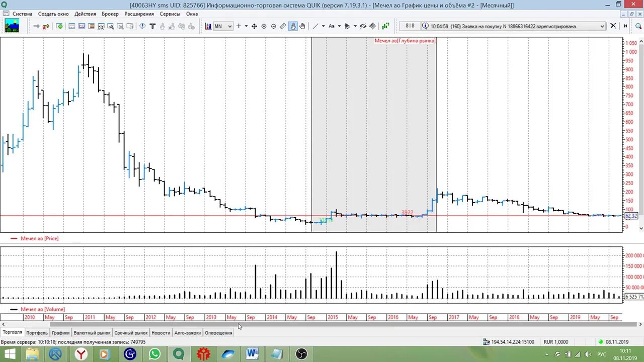Screen dimensions: 644x362
Task: Open Yandex browser from the taskbar
Action: [x=81, y=354]
